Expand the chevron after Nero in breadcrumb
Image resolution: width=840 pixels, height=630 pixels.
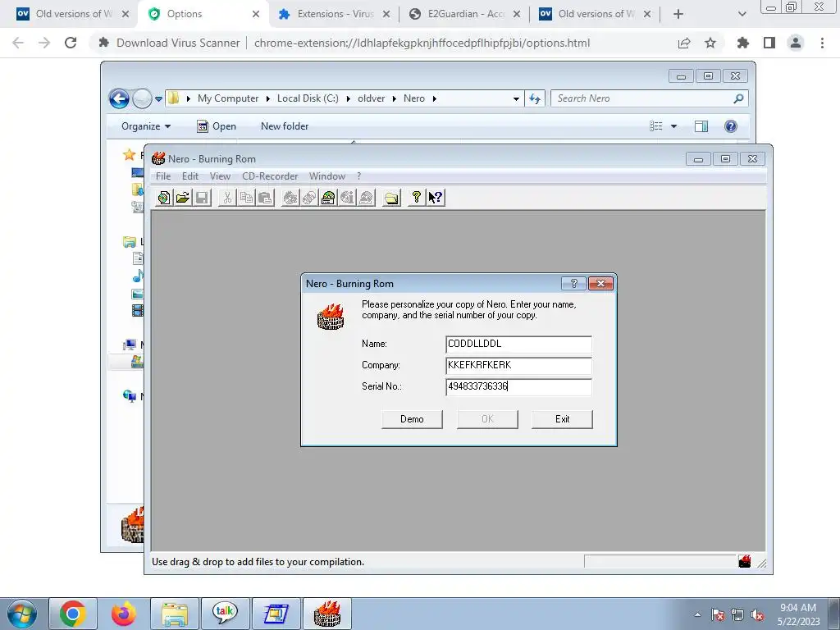tap(435, 98)
